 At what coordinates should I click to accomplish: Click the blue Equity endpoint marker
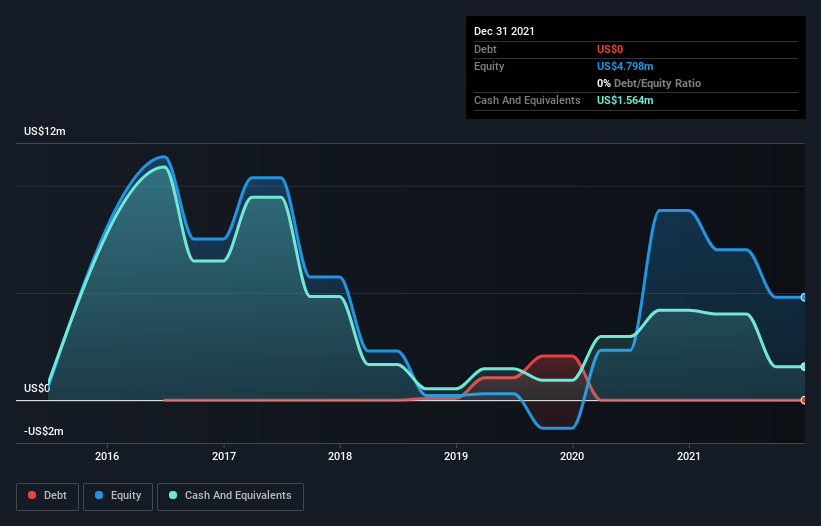pyautogui.click(x=804, y=297)
